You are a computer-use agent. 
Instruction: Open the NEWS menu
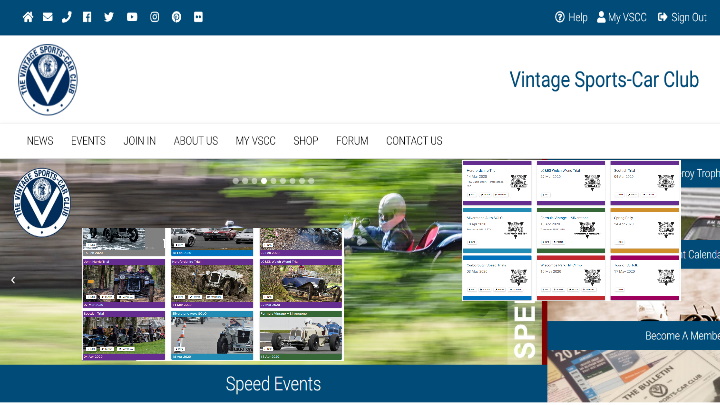(40, 141)
